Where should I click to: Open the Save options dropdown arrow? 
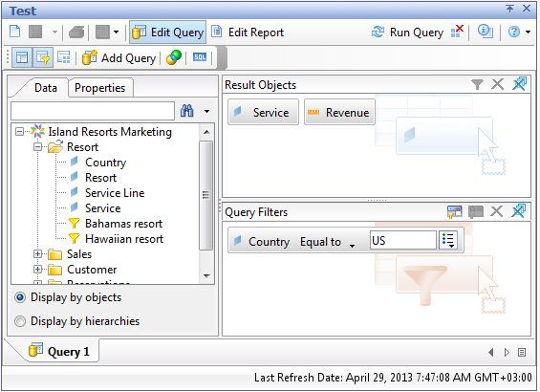(54, 33)
